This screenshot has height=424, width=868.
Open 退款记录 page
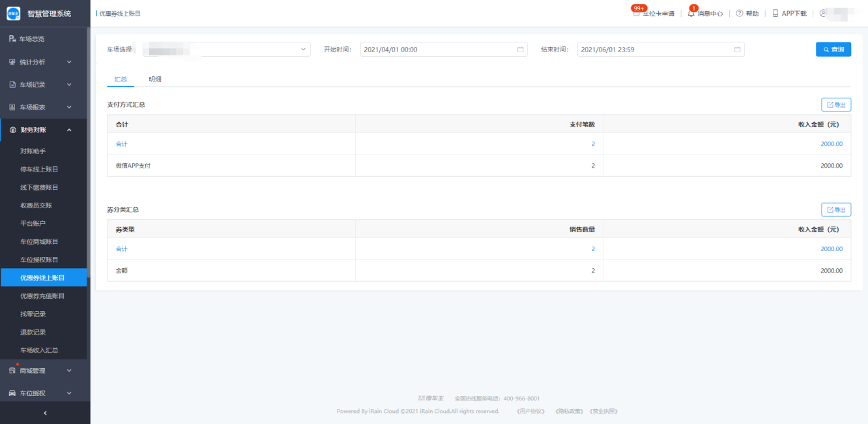click(x=33, y=332)
